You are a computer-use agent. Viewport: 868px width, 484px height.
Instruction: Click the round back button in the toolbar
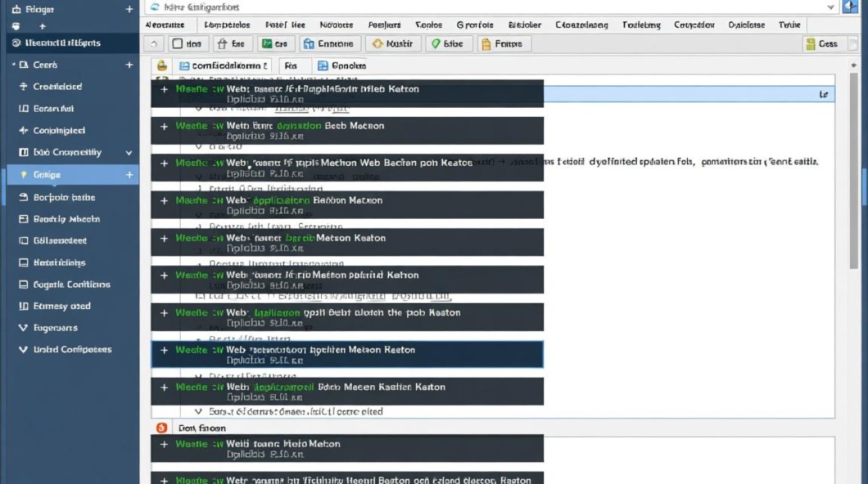[x=153, y=44]
